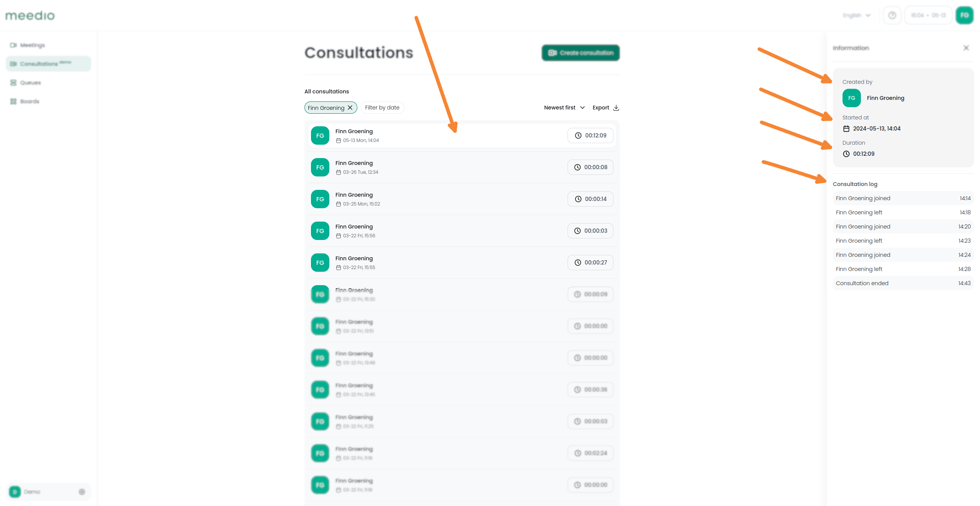Click duration badge 00:12:09 in list
This screenshot has width=980, height=506.
pyautogui.click(x=590, y=135)
